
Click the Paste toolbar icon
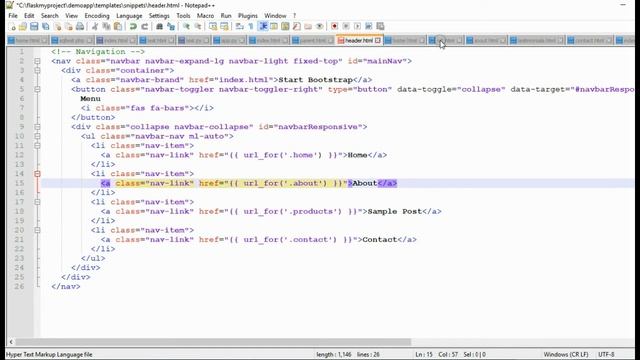[118, 27]
